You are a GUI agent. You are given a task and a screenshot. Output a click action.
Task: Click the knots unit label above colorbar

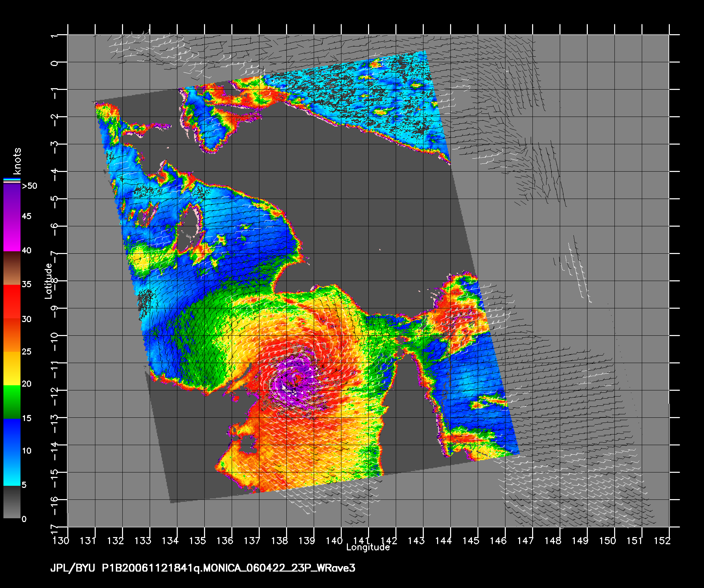(x=16, y=161)
